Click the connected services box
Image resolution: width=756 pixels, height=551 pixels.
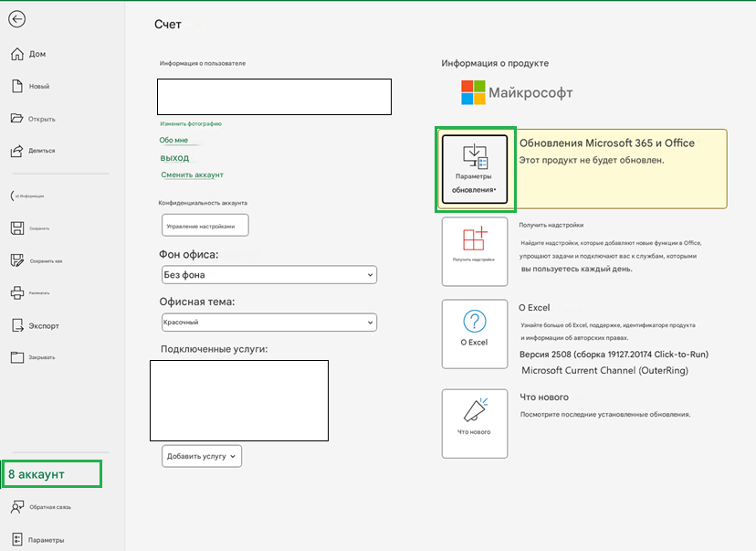click(239, 400)
